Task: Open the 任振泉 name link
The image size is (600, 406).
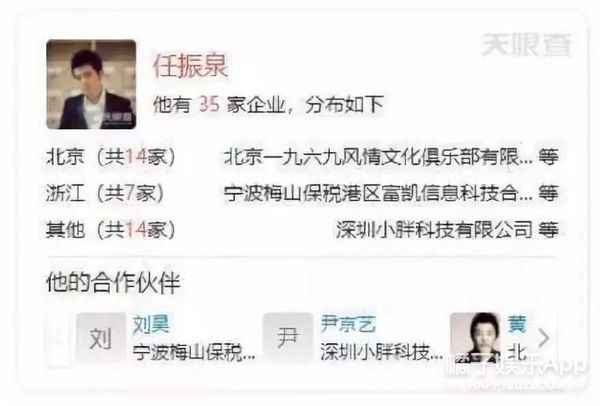Action: tap(190, 66)
